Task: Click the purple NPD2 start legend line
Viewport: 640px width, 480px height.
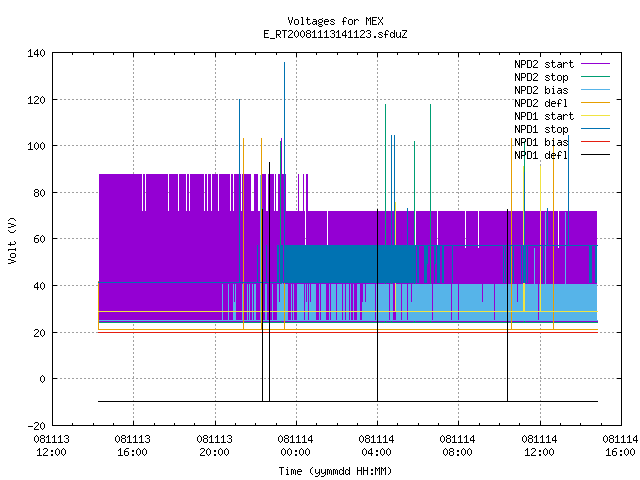Action: [595, 64]
